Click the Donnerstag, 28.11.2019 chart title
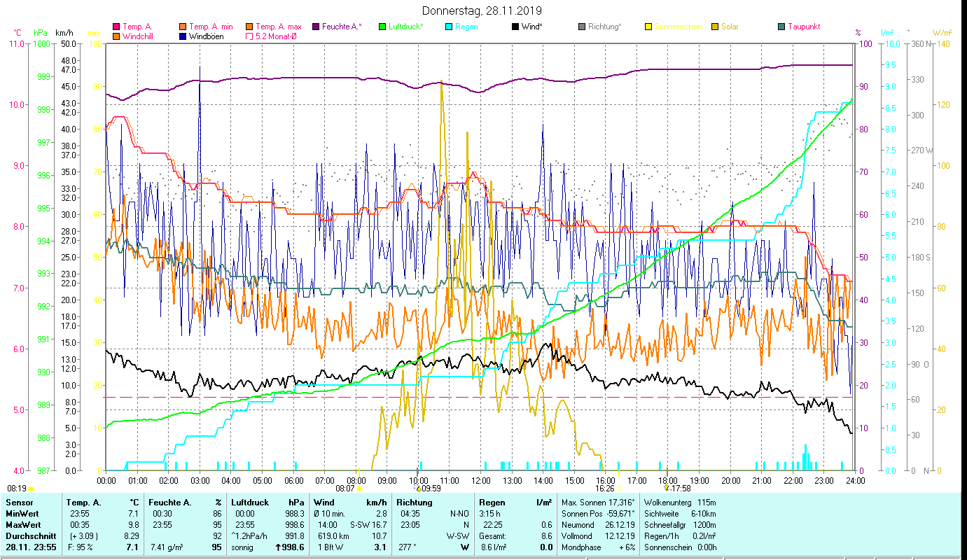 point(482,10)
